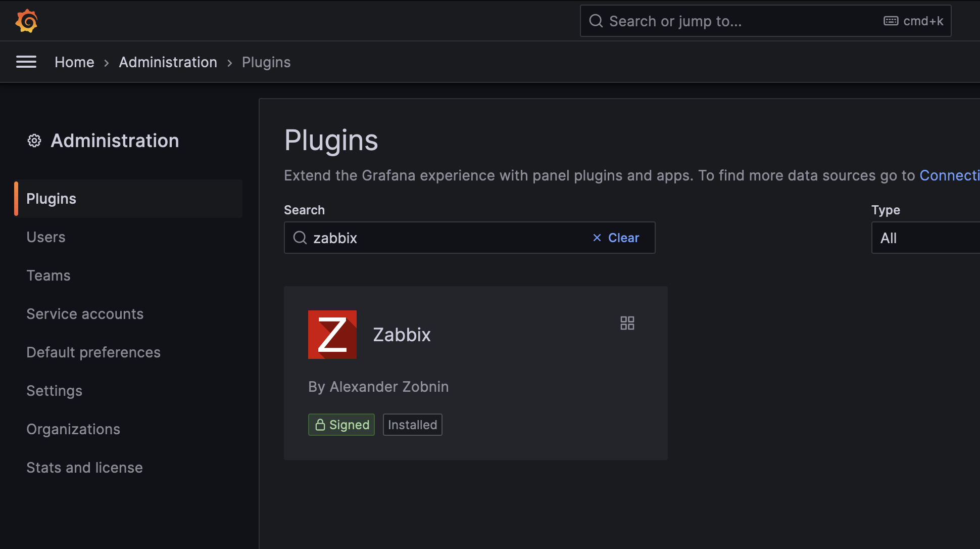Click the Administration gear icon
The width and height of the screenshot is (980, 549).
pos(33,141)
